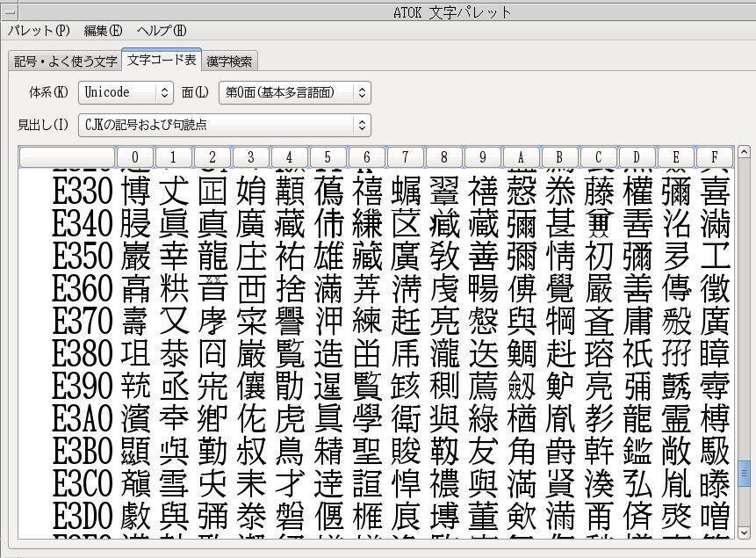The height and width of the screenshot is (558, 756).
Task: Select the 龍 character in row E350
Action: click(x=212, y=256)
